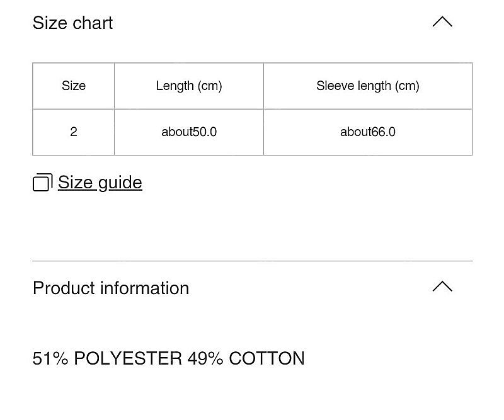Select the Length (cm) column header
This screenshot has width=504, height=420.
[x=189, y=86]
